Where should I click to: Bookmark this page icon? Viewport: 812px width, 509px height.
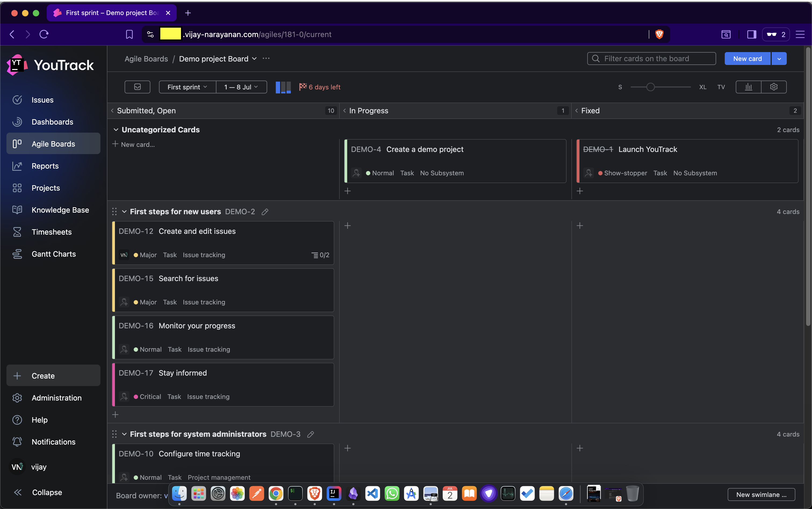tap(129, 34)
